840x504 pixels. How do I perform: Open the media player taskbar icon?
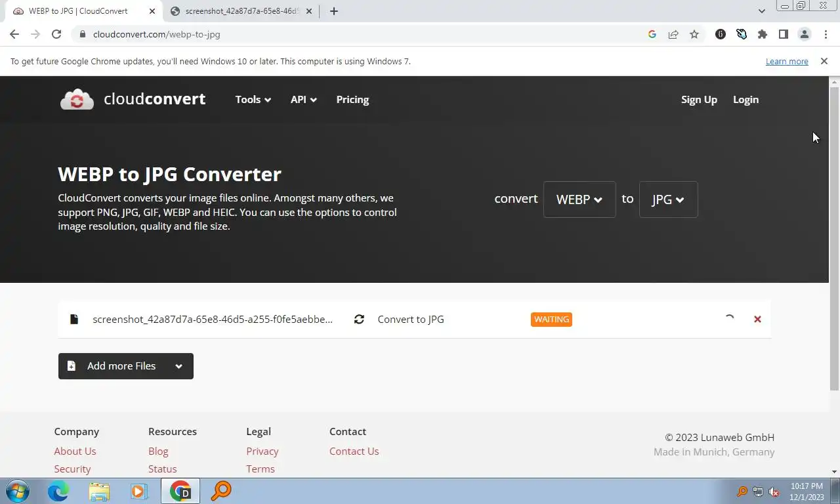[x=139, y=491]
